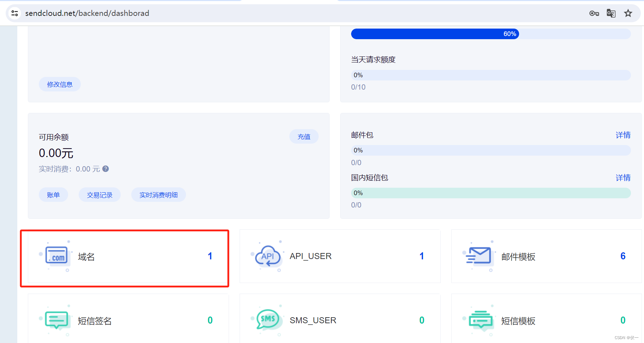Click the site permissions icon before URL
Image resolution: width=644 pixels, height=343 pixels.
coord(14,13)
